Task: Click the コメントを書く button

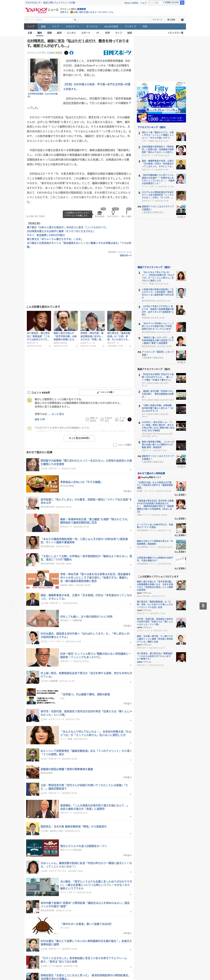Action: (x=105, y=392)
